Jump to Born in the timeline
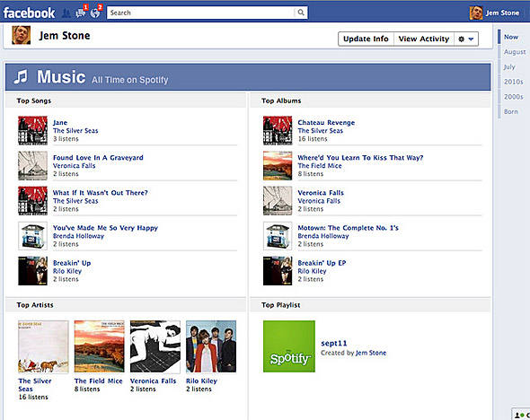 point(510,111)
